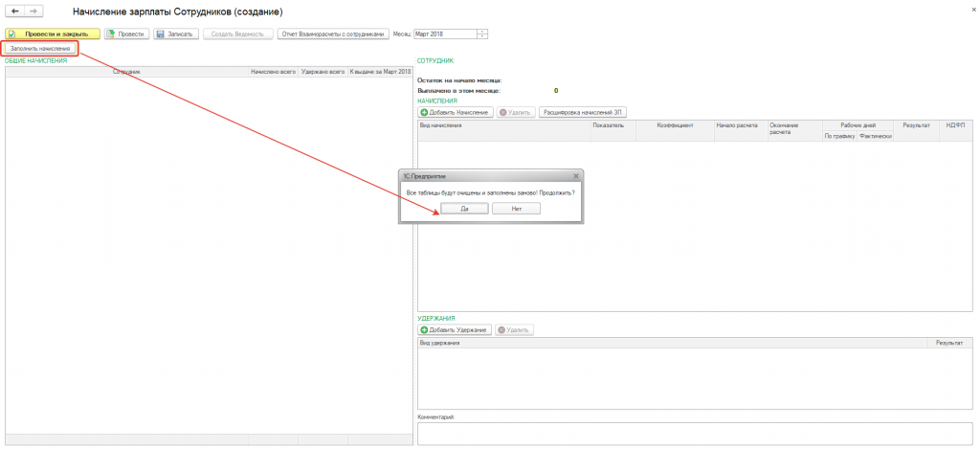Click the 'Окончание расчета' column header
980x449 pixels.
tap(794, 131)
